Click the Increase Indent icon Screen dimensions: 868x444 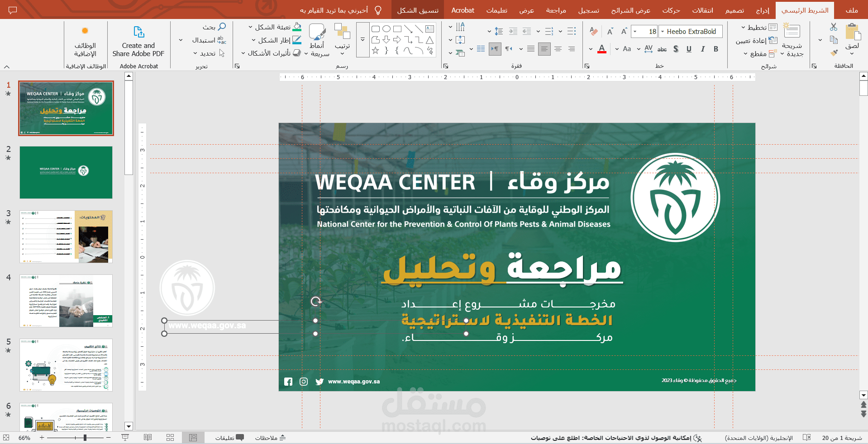click(513, 32)
